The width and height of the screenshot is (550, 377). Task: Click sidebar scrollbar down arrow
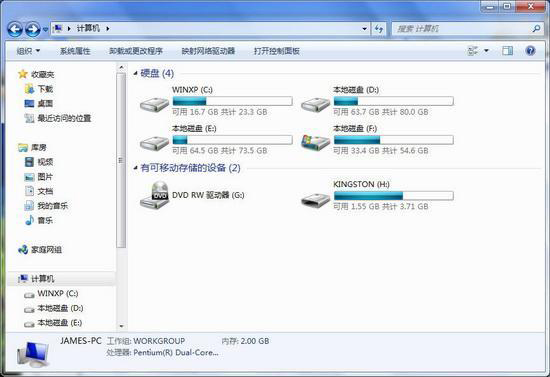tap(121, 326)
